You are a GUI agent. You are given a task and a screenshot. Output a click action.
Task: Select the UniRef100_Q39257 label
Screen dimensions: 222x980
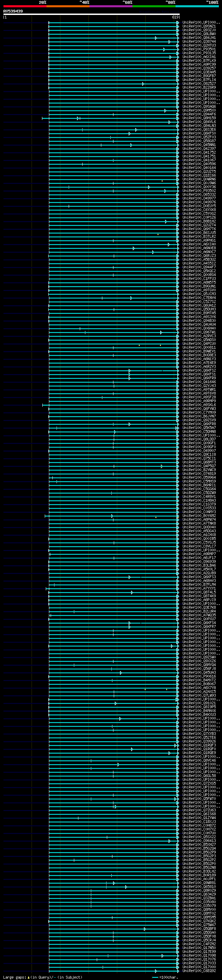pyautogui.click(x=199, y=68)
